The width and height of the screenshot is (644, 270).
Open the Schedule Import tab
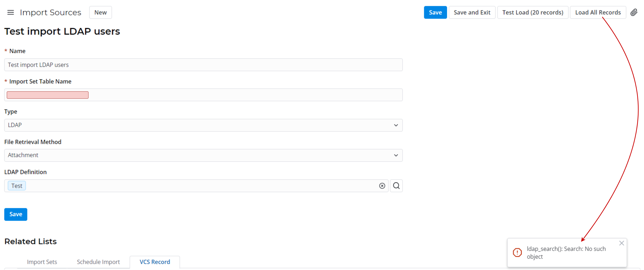pyautogui.click(x=98, y=262)
